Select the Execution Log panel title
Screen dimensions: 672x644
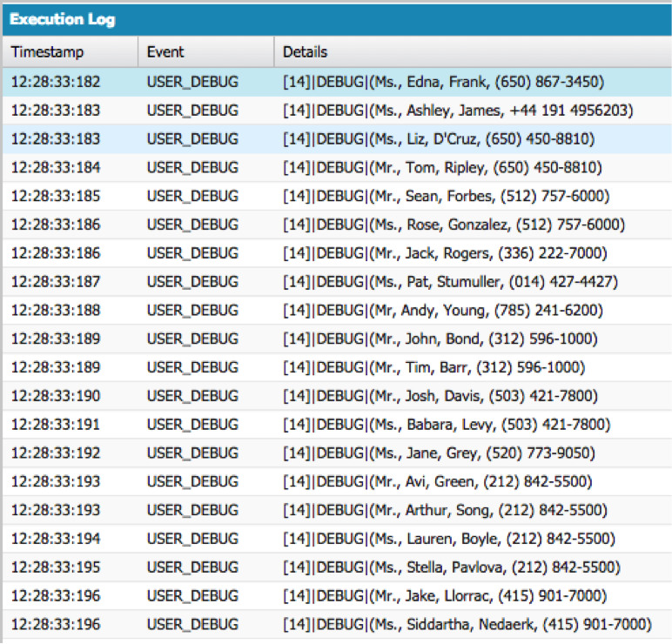pyautogui.click(x=63, y=19)
